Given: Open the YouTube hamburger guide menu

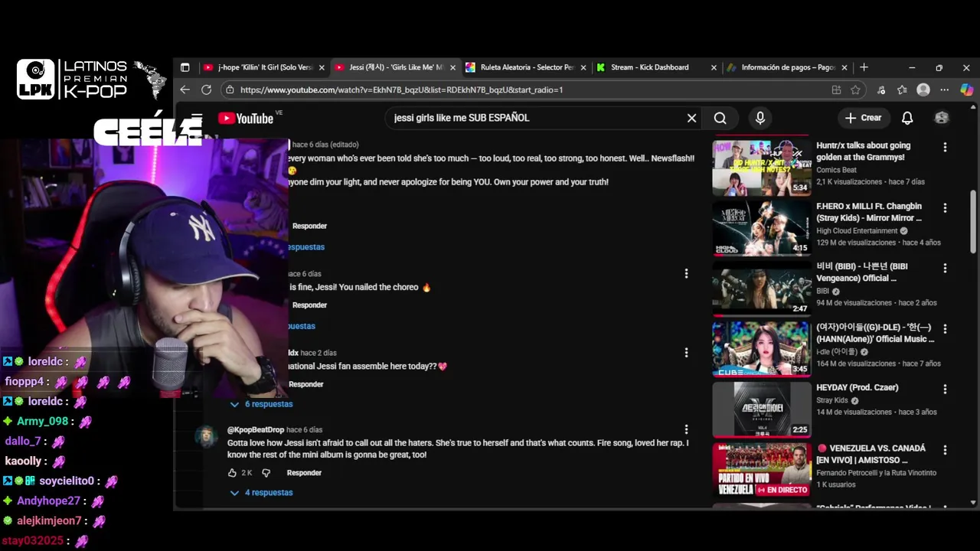Looking at the screenshot, I should [197, 118].
